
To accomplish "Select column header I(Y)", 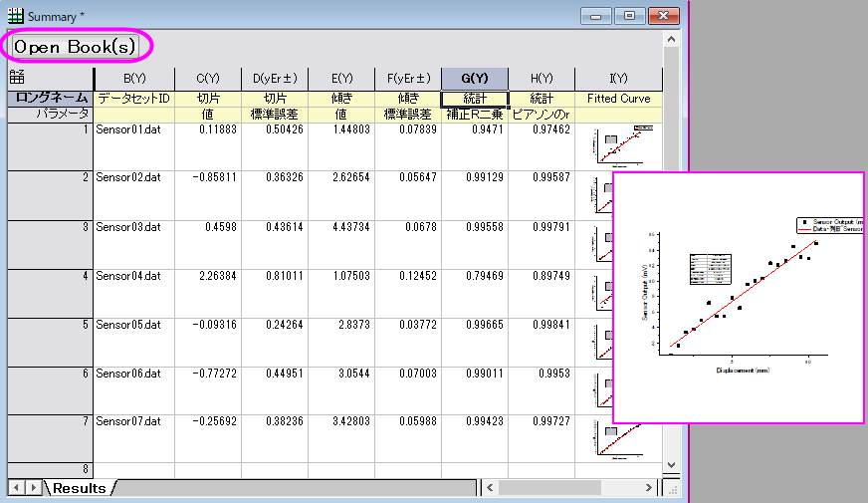I will pyautogui.click(x=618, y=79).
